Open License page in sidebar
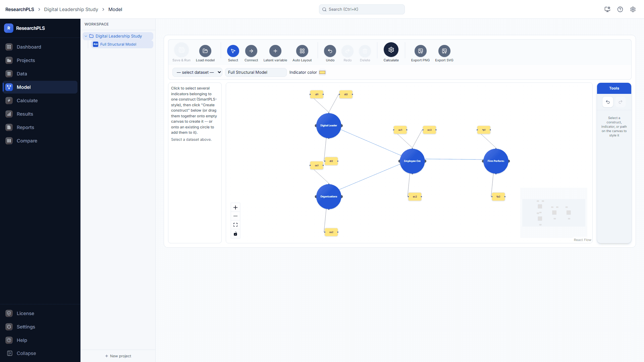 (x=40, y=313)
